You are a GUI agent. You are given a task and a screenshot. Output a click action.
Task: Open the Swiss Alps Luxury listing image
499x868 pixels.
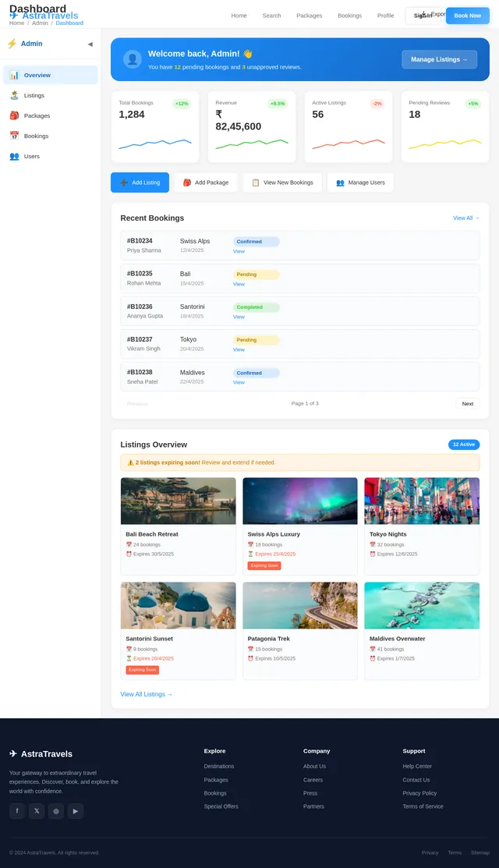(300, 501)
